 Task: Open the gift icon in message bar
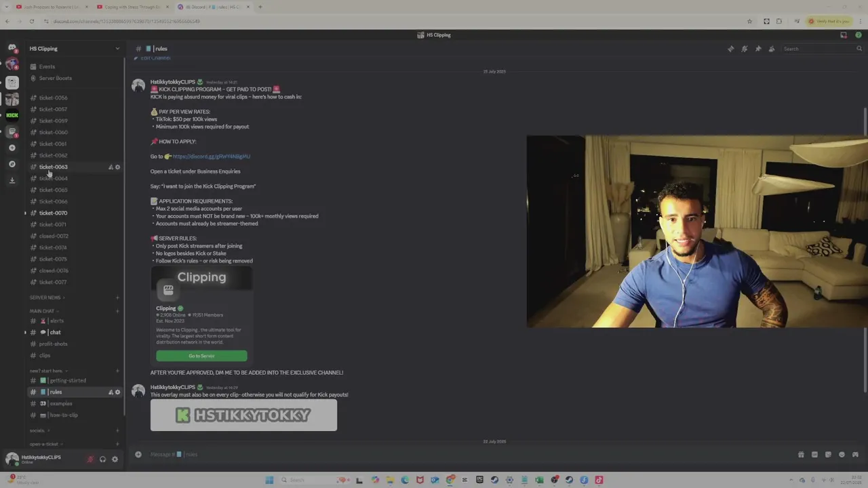pos(801,454)
